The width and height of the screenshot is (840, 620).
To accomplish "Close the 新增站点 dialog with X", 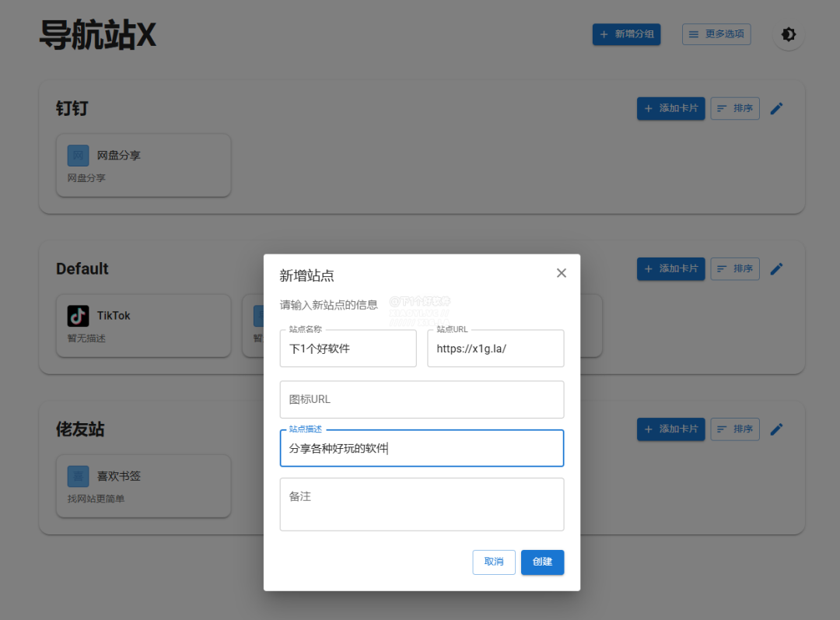I will tap(561, 273).
